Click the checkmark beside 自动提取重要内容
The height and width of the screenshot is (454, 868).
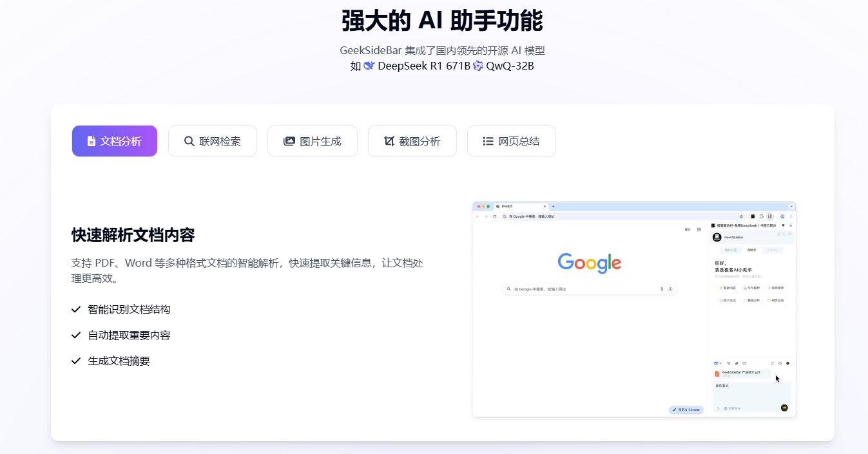tap(76, 336)
